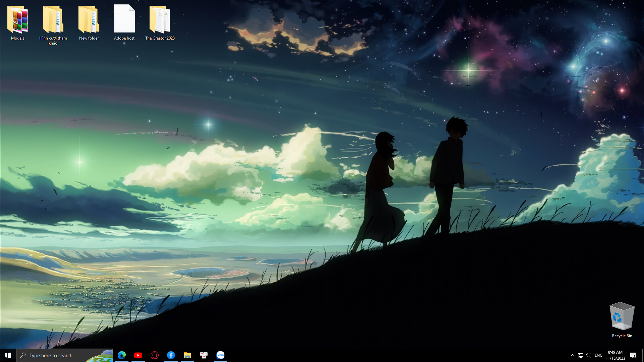Open the clock and calendar flyout

[x=615, y=355]
